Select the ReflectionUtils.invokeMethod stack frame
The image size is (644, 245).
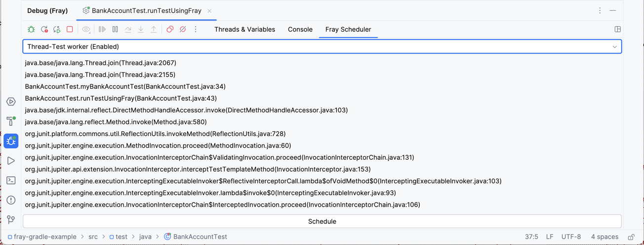(x=155, y=134)
